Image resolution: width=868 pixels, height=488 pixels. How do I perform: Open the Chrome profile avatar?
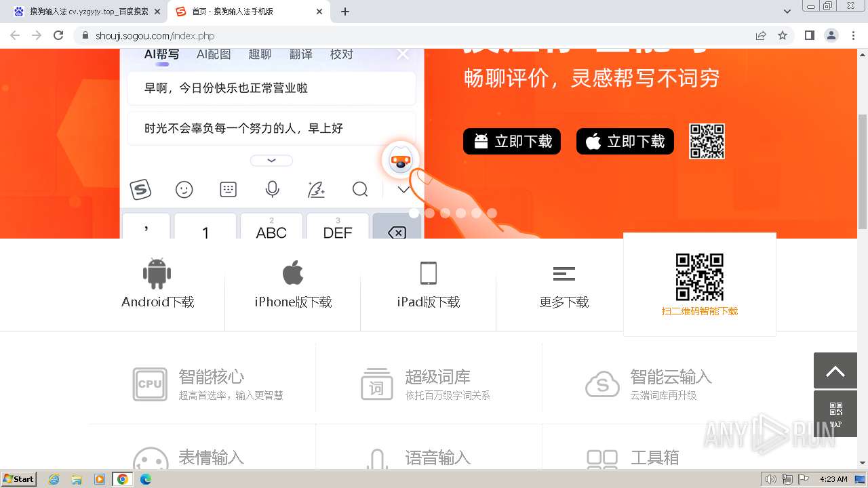[x=831, y=35]
